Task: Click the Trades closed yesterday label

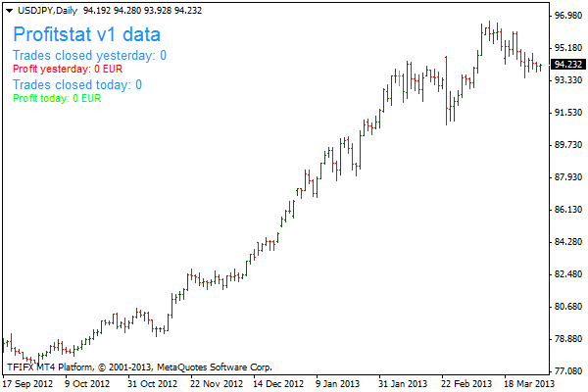Action: point(89,56)
